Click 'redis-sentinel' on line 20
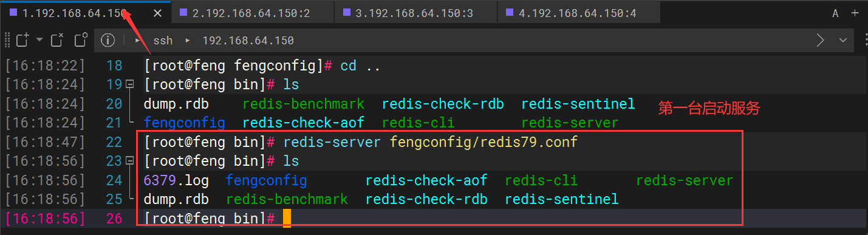This screenshot has height=235, width=868. click(x=578, y=104)
